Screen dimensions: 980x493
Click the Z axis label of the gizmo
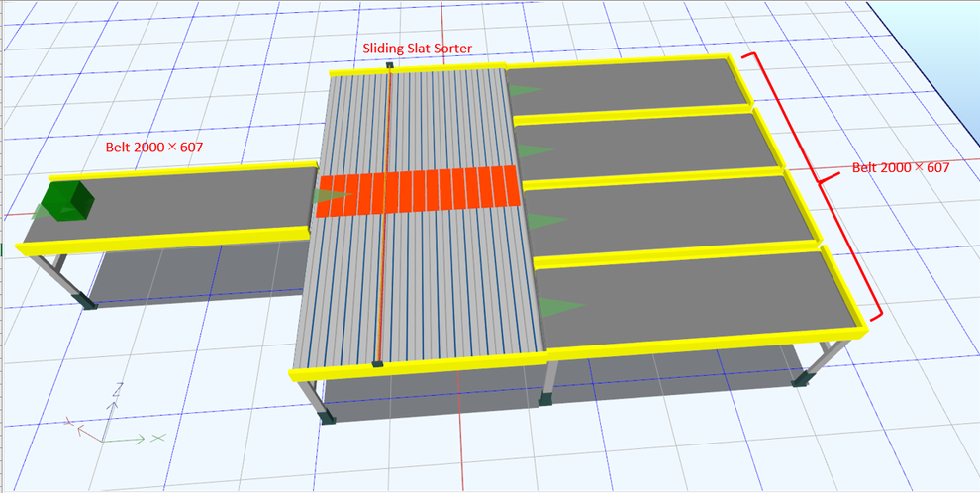117,389
